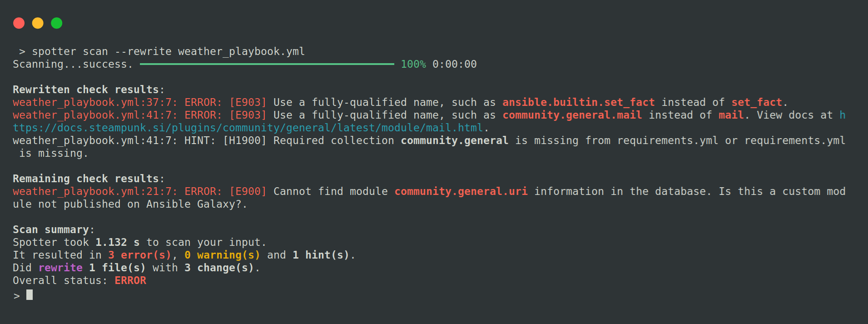The width and height of the screenshot is (868, 324).
Task: Click the "Scan summary" heading
Action: pos(53,230)
